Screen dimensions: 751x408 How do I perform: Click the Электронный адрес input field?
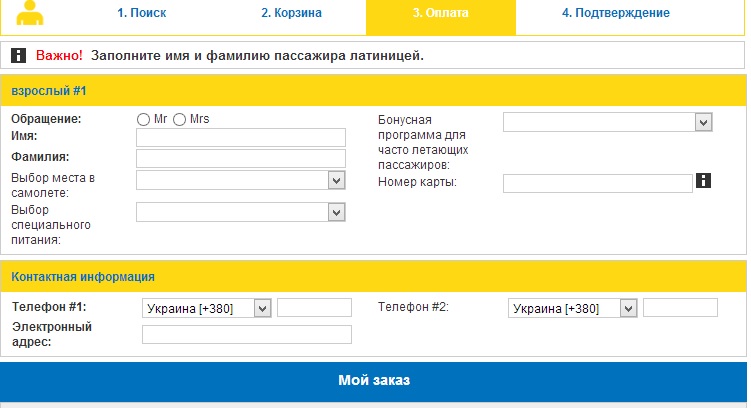246,335
